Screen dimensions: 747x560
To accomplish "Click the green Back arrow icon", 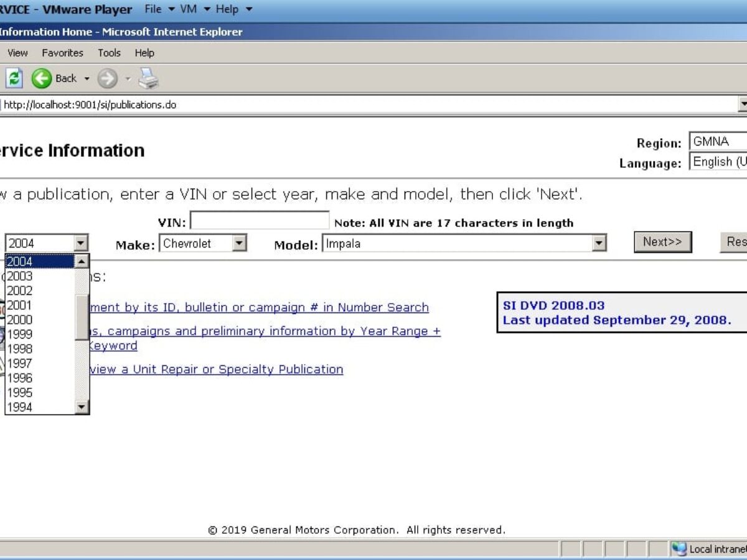I will (42, 78).
